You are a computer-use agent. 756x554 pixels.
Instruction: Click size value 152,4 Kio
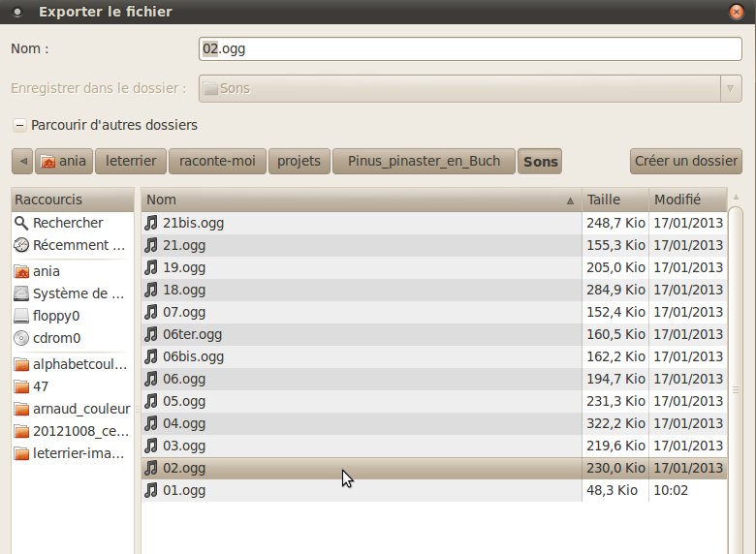point(615,312)
